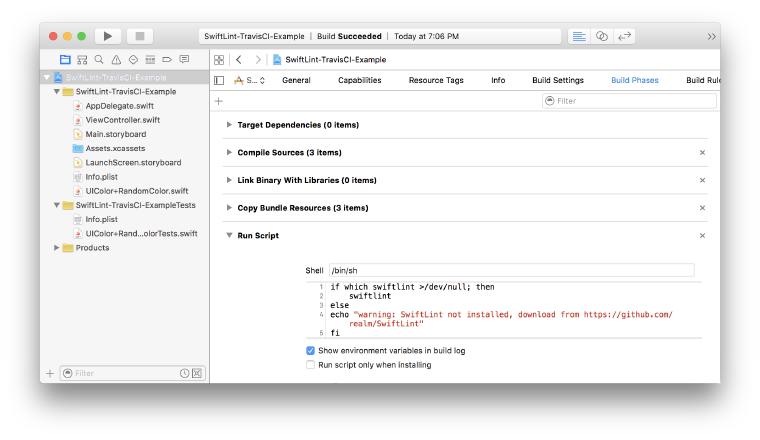This screenshot has width=760, height=440.
Task: Switch to the Resource Tags tab
Action: [x=436, y=80]
